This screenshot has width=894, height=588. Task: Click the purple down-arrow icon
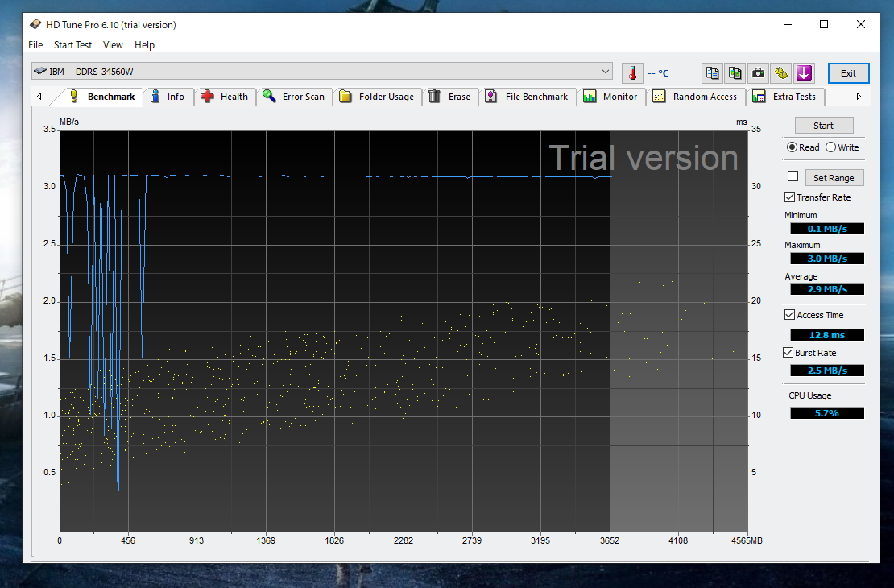coord(803,73)
